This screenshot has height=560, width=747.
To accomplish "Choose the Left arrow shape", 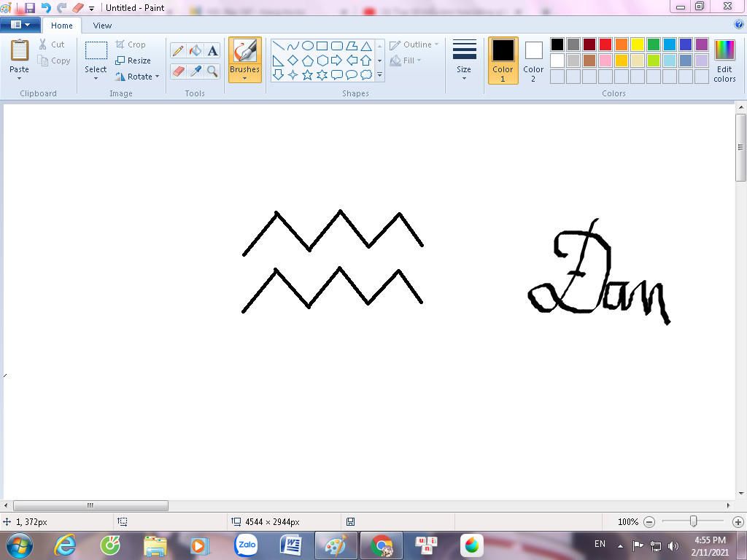I will tap(352, 61).
